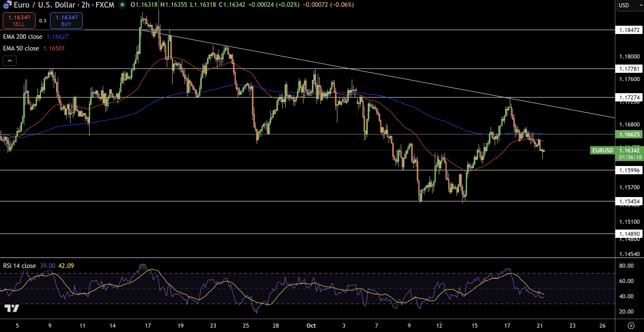This screenshot has width=644, height=332.
Task: Click the green 1.16625 level label
Action: [x=629, y=134]
